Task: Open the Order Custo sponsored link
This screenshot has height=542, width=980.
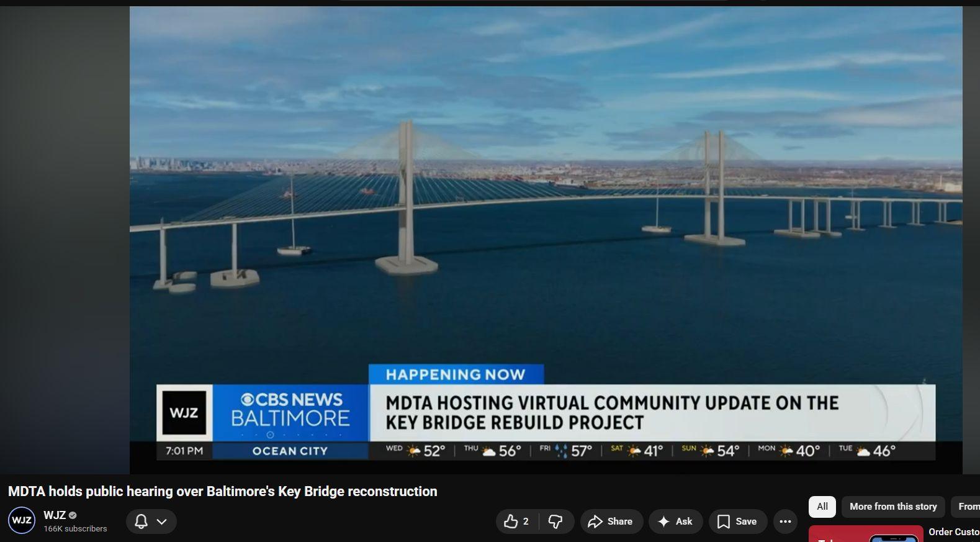Action: pyautogui.click(x=953, y=532)
